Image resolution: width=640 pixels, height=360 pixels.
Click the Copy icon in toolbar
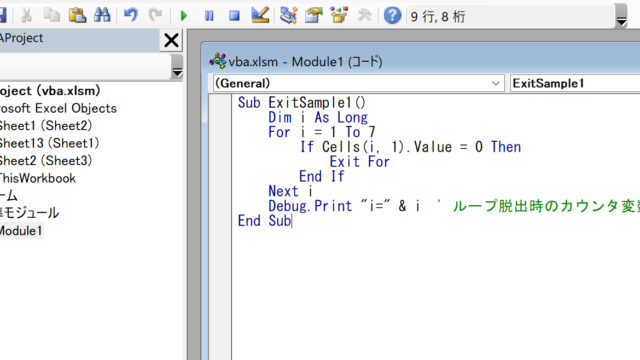(52, 16)
